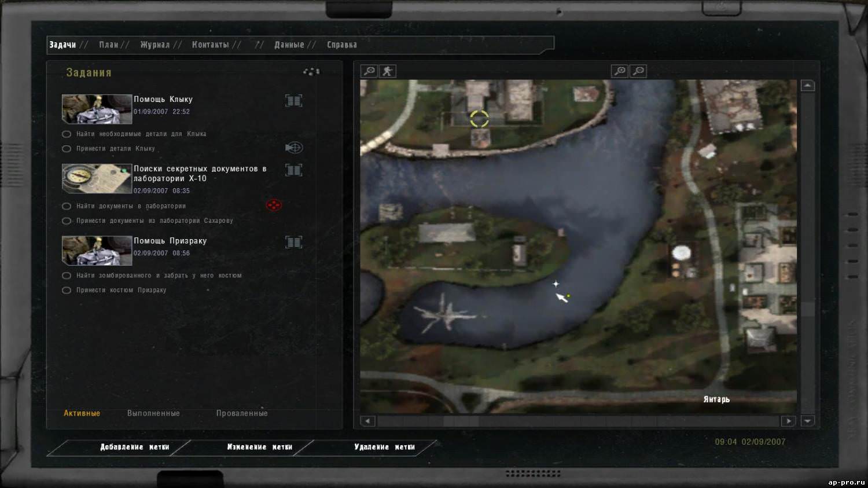Show Активные tasks filter
This screenshot has width=868, height=488.
[x=82, y=413]
